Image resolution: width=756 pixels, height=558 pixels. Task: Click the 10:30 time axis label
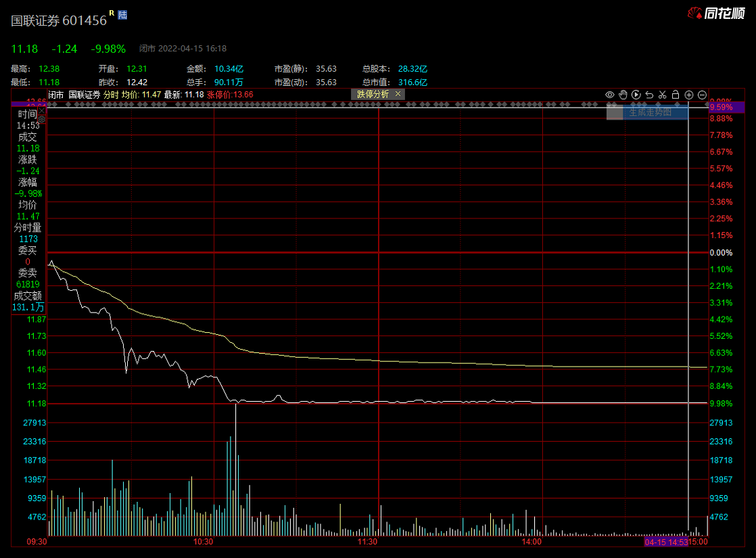[x=203, y=542]
